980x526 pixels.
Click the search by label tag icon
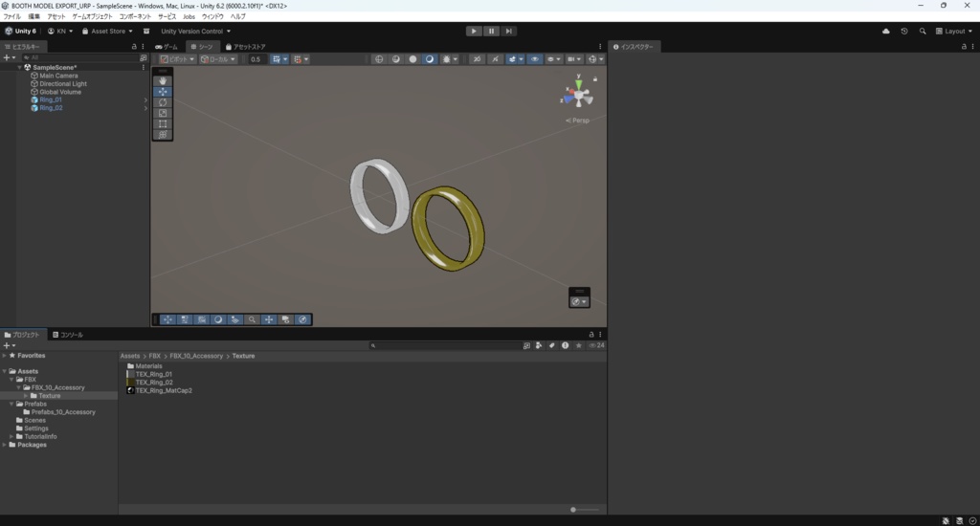(552, 345)
